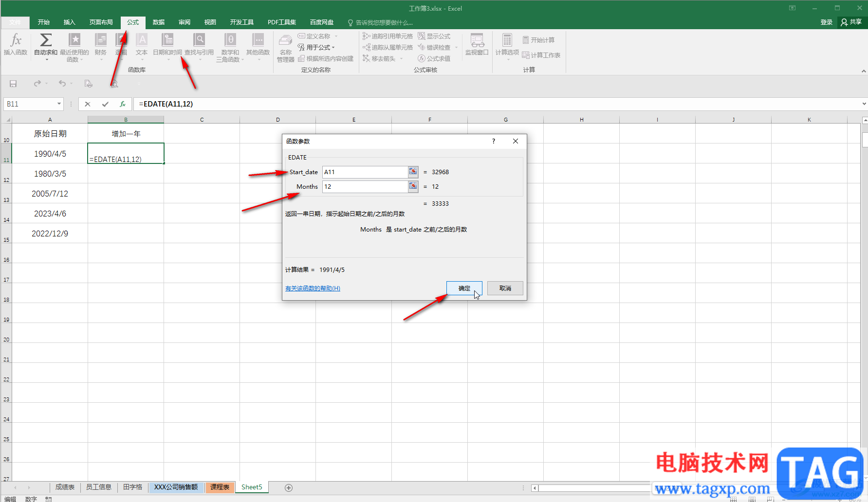
Task: Expand the formula bar chevron
Action: (864, 104)
